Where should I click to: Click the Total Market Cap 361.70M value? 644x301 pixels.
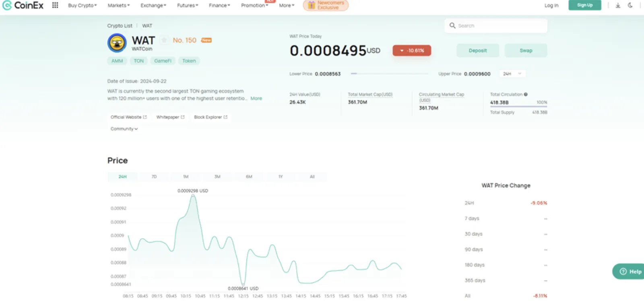coord(357,102)
